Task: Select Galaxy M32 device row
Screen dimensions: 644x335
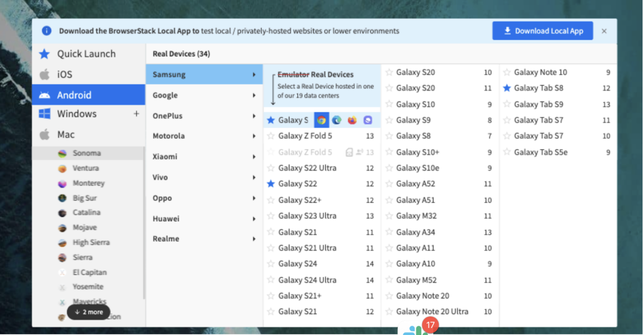Action: point(440,216)
